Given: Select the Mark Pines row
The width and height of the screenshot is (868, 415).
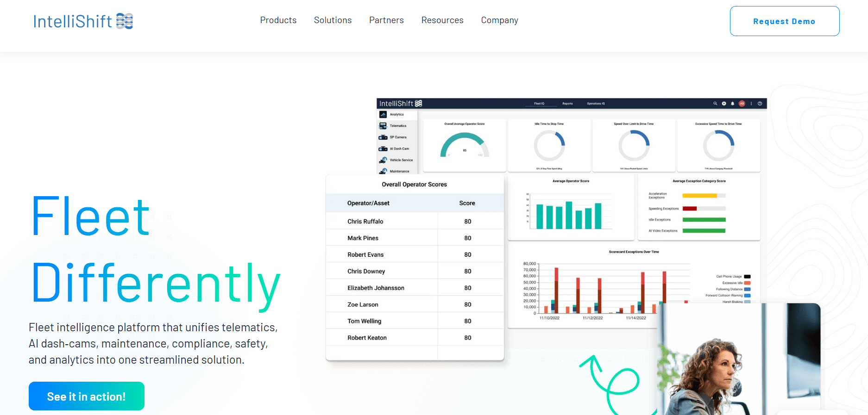Looking at the screenshot, I should coord(415,238).
